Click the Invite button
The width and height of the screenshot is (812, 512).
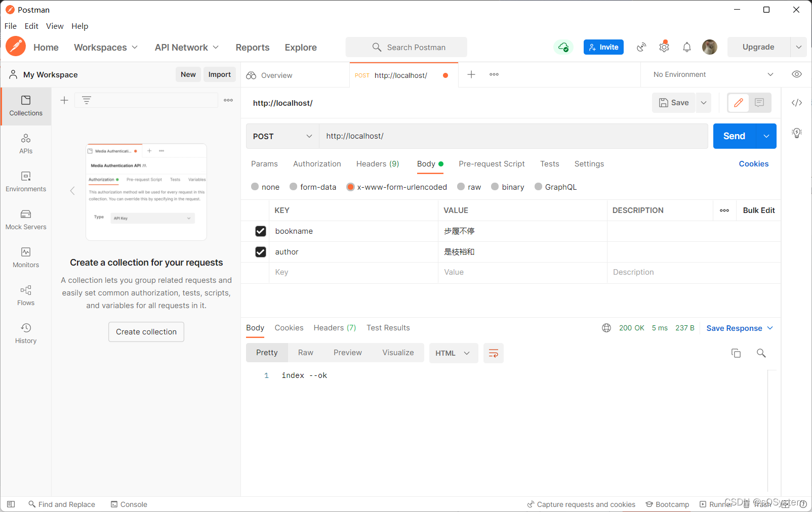point(603,47)
